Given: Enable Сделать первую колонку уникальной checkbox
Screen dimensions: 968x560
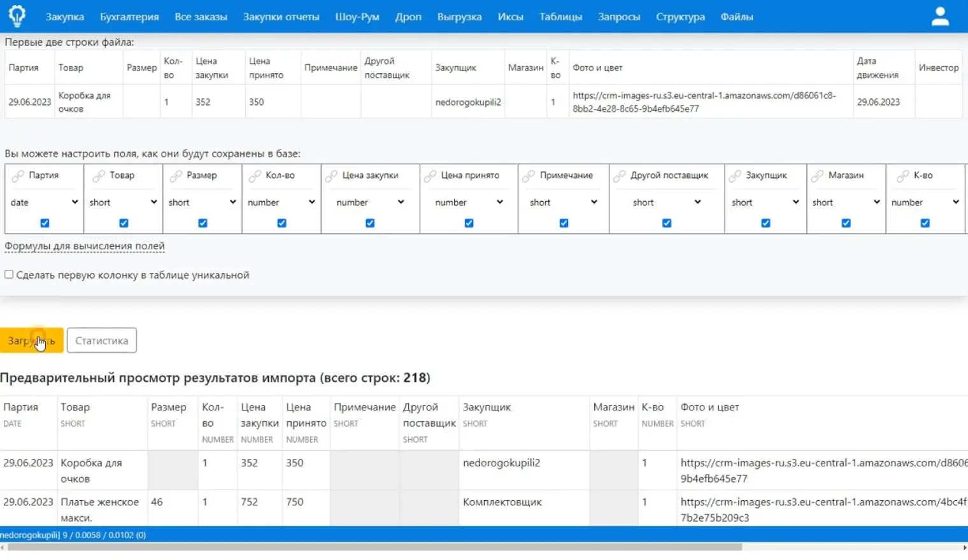Looking at the screenshot, I should 9,274.
